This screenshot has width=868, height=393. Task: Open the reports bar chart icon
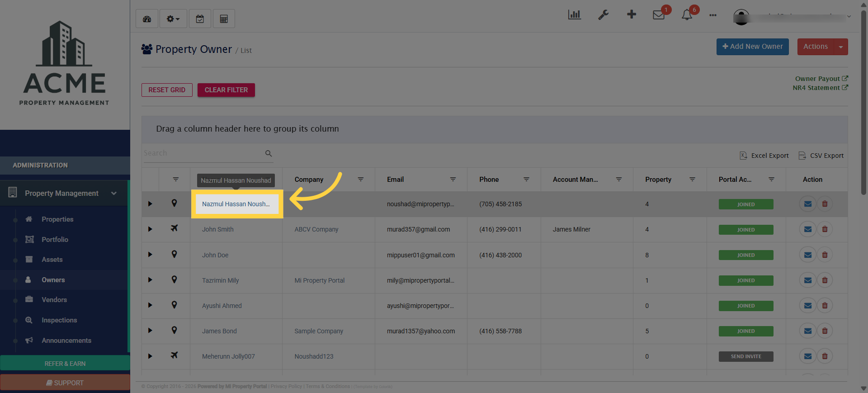(x=574, y=15)
